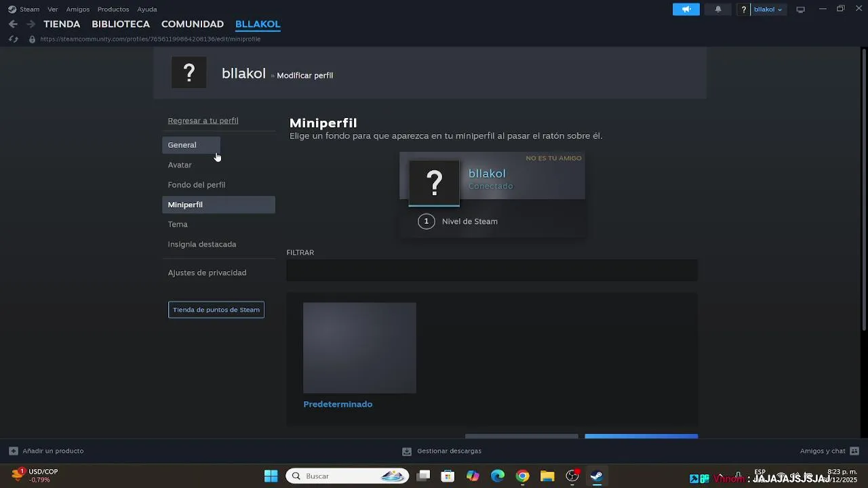
Task: Open the notifications bell
Action: [718, 9]
